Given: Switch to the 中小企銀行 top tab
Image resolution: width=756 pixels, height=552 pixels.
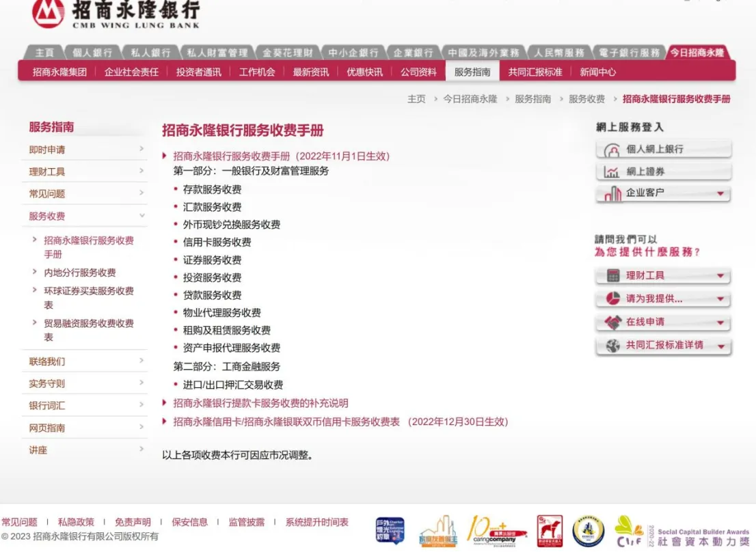Looking at the screenshot, I should [353, 53].
